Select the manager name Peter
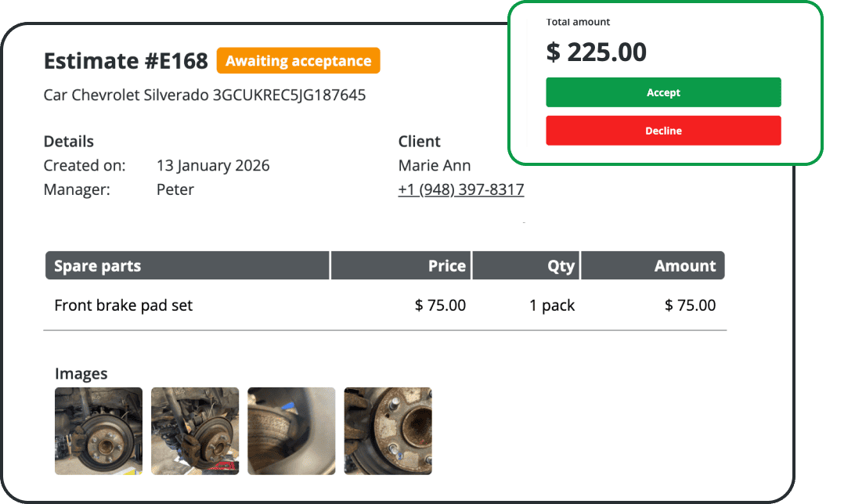 [x=175, y=189]
